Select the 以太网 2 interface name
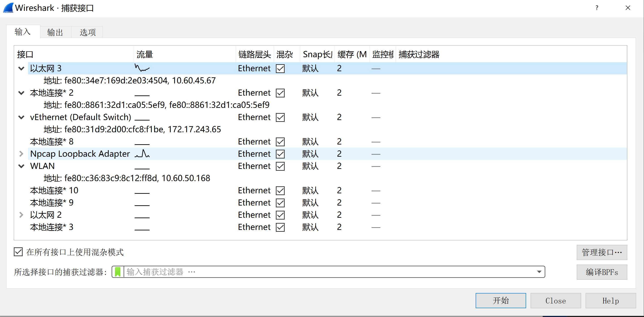 [x=46, y=215]
